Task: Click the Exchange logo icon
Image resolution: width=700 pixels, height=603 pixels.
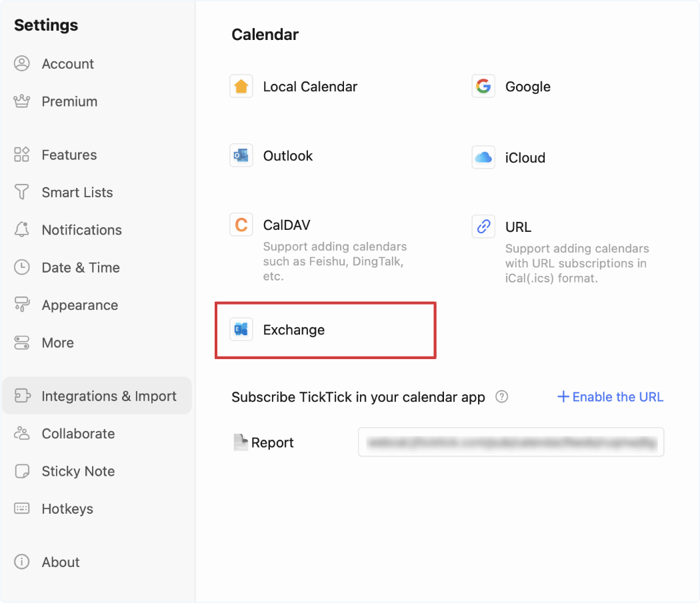Action: coord(241,329)
